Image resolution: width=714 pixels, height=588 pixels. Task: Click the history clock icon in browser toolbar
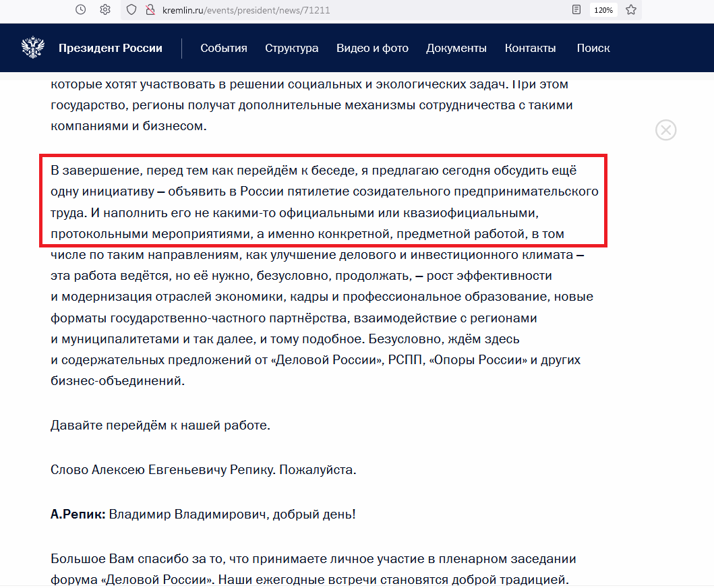pyautogui.click(x=81, y=9)
